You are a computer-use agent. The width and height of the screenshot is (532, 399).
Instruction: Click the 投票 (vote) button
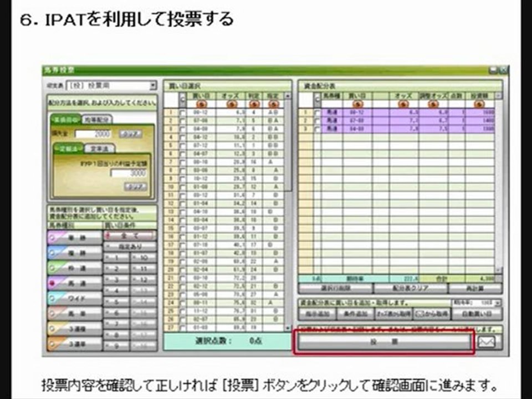pos(385,342)
